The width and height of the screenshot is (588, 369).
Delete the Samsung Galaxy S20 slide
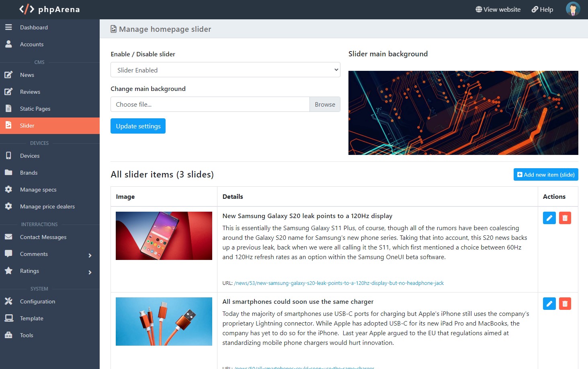(565, 218)
